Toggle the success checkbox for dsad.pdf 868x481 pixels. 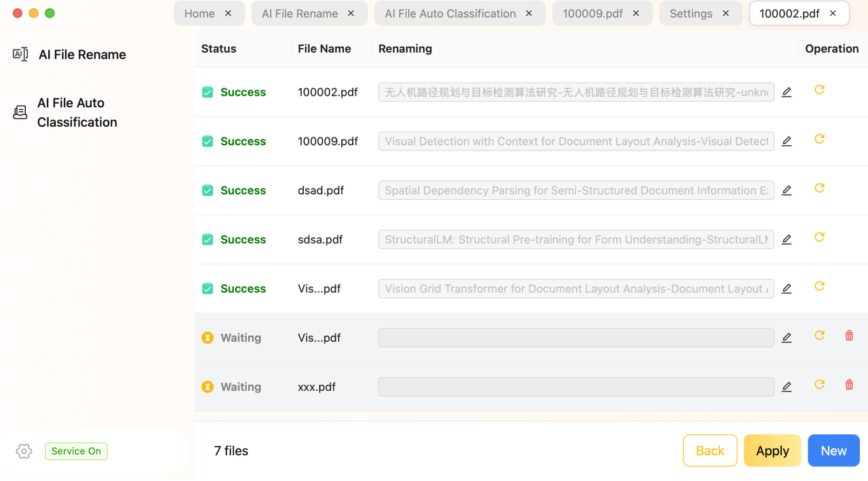[x=208, y=191]
